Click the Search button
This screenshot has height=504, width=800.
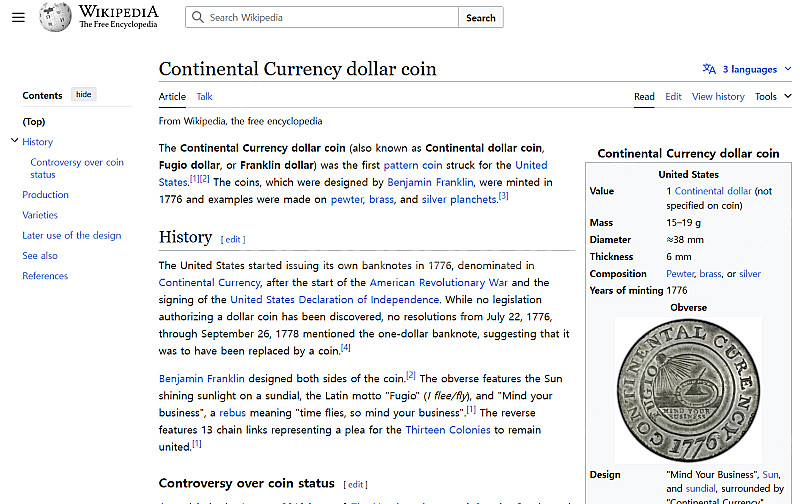pos(481,17)
